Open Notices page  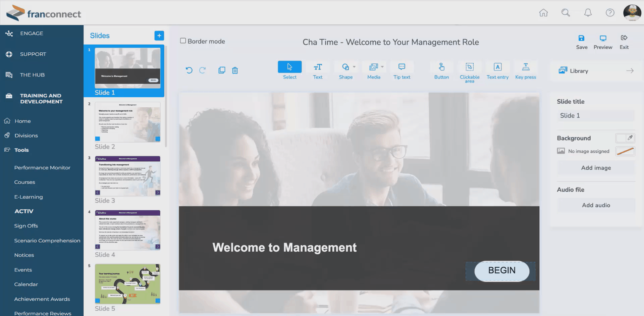click(x=24, y=255)
